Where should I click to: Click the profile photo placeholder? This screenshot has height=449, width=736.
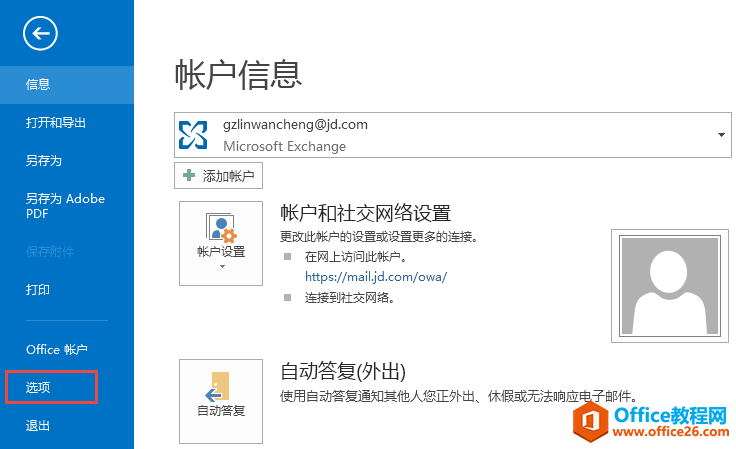point(670,286)
